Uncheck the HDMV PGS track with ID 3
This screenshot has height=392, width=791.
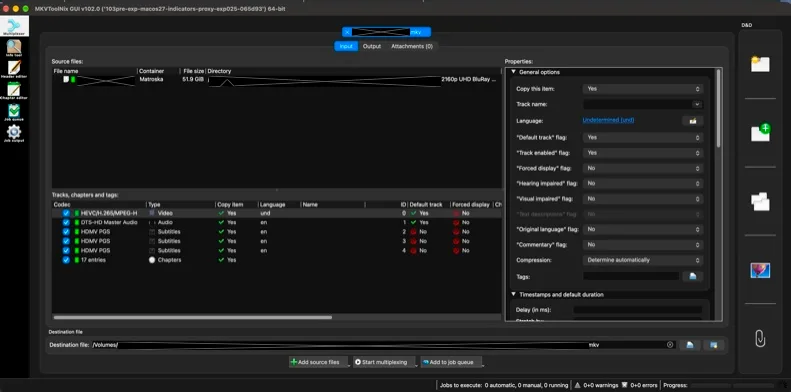(x=66, y=241)
